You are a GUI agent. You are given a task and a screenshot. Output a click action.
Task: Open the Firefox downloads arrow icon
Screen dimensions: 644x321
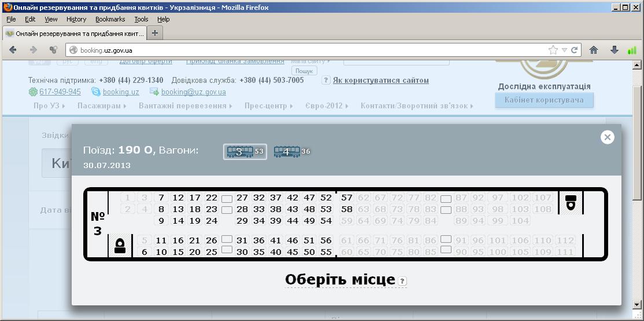pyautogui.click(x=614, y=50)
